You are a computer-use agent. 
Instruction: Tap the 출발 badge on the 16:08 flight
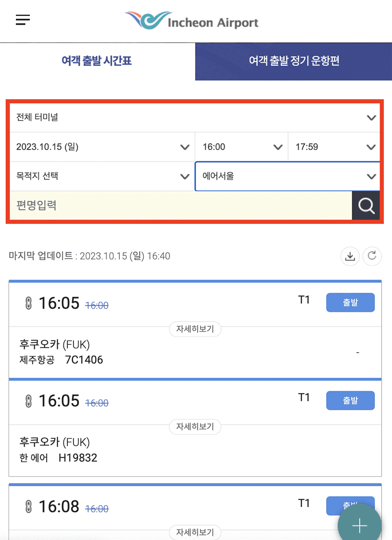click(350, 506)
